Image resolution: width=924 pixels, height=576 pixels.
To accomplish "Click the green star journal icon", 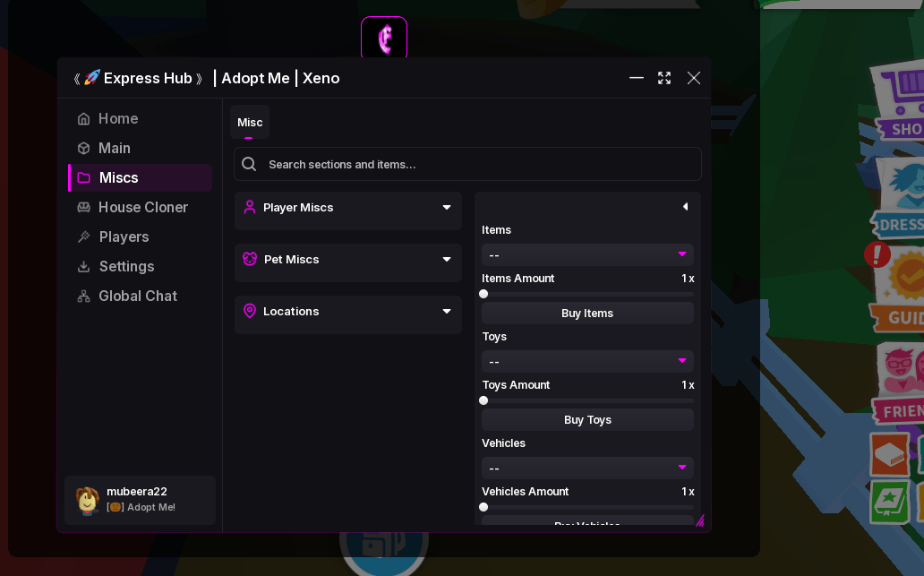I will (x=889, y=502).
